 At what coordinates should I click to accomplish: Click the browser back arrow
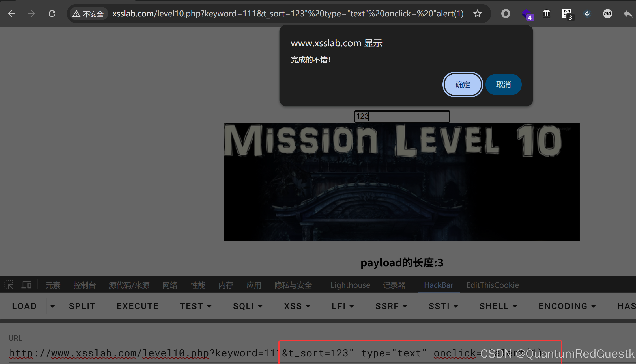[11, 14]
